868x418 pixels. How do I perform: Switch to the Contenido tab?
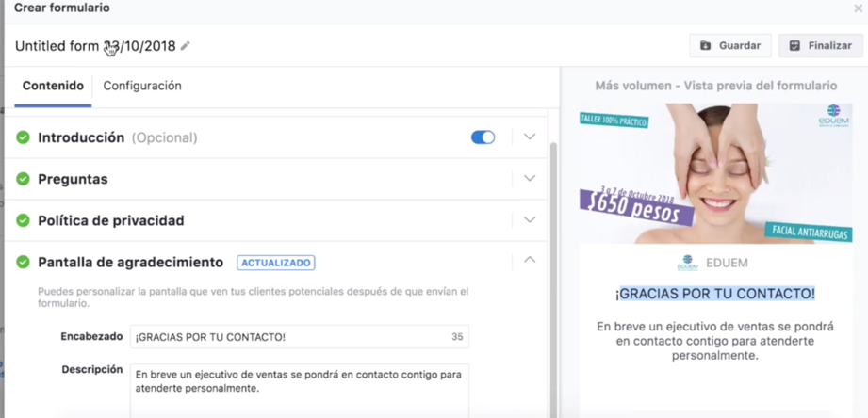click(53, 86)
